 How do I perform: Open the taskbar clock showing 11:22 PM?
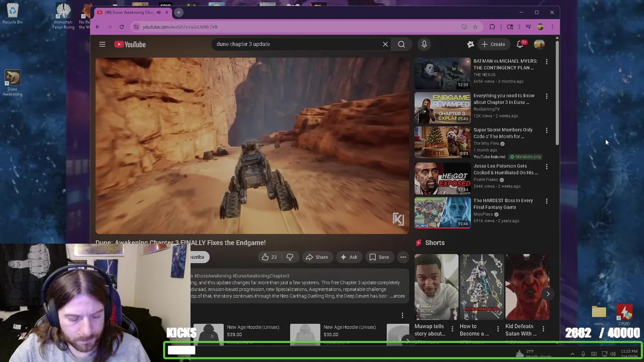click(x=629, y=354)
